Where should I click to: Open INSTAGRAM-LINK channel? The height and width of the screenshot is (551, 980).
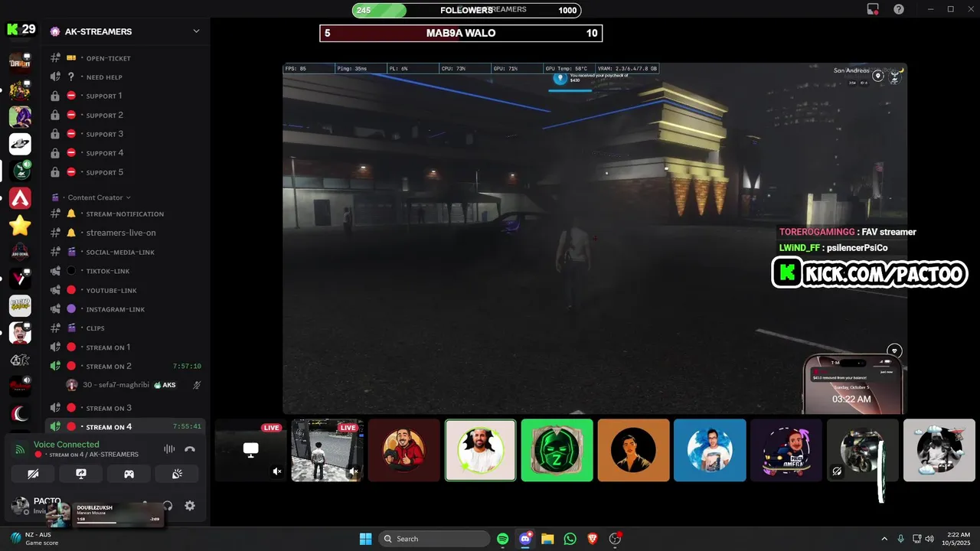pos(126,309)
